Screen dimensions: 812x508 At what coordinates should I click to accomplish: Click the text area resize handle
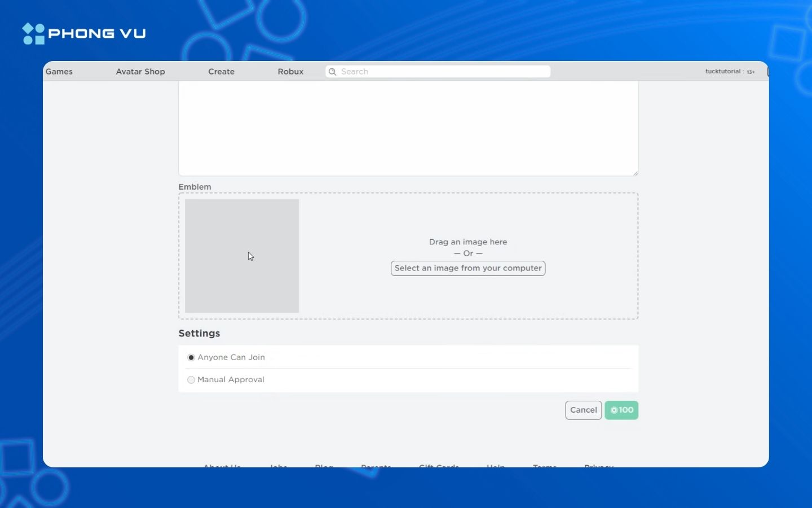pyautogui.click(x=635, y=173)
